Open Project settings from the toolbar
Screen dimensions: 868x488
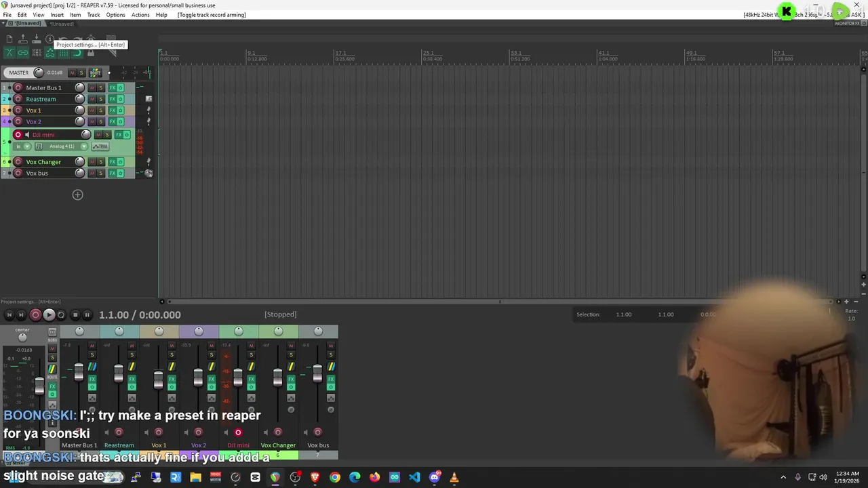(x=50, y=39)
